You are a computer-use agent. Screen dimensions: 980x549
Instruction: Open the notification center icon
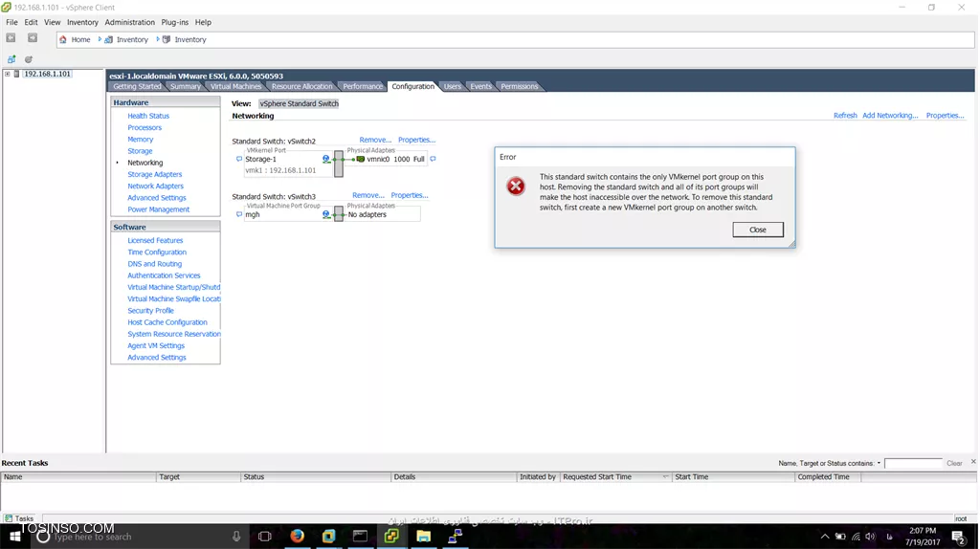959,537
